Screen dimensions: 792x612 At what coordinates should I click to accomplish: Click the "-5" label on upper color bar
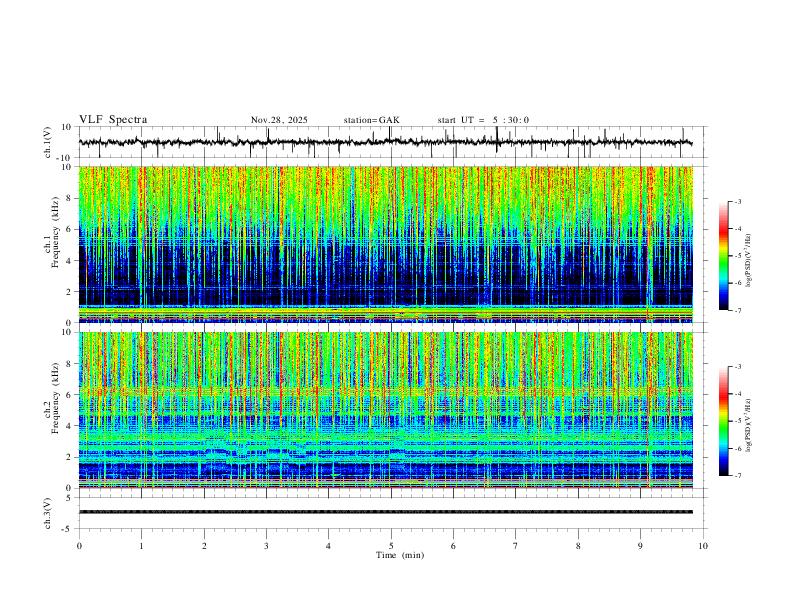[x=738, y=256]
